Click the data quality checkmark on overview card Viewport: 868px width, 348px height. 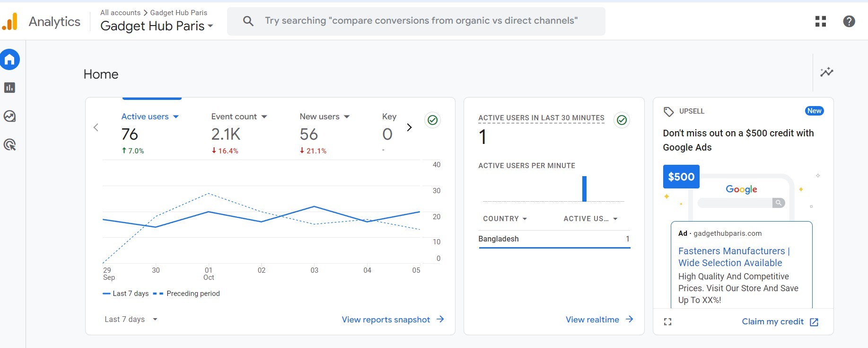432,120
